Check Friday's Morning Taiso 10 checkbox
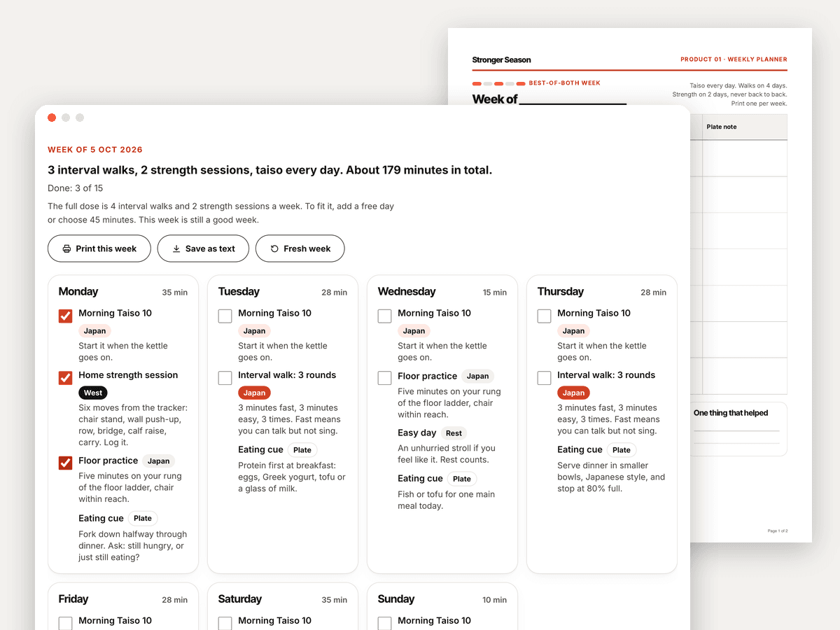This screenshot has width=840, height=630. 65,623
